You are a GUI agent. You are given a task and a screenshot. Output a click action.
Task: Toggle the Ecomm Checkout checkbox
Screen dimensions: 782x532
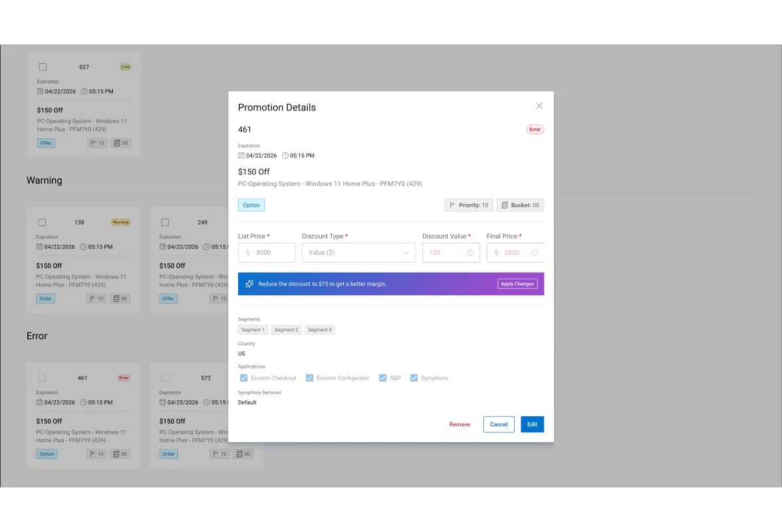pyautogui.click(x=243, y=378)
